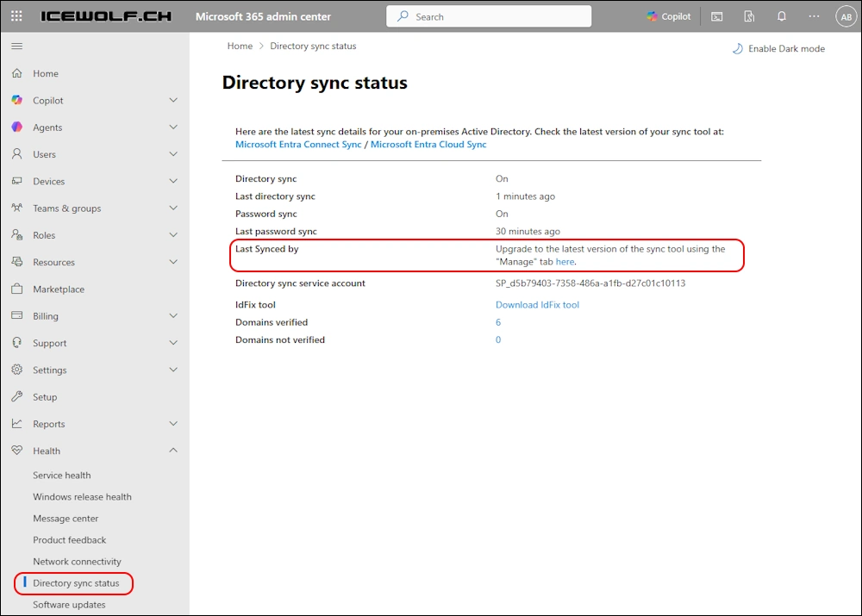Screen dimensions: 862x616
Task: Collapse the Health section chevron
Action: click(x=173, y=451)
